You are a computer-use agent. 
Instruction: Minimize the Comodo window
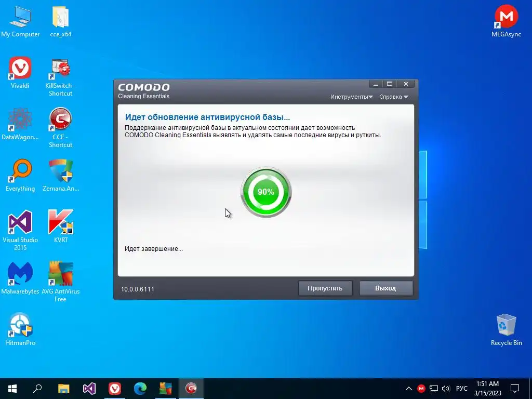tap(376, 84)
